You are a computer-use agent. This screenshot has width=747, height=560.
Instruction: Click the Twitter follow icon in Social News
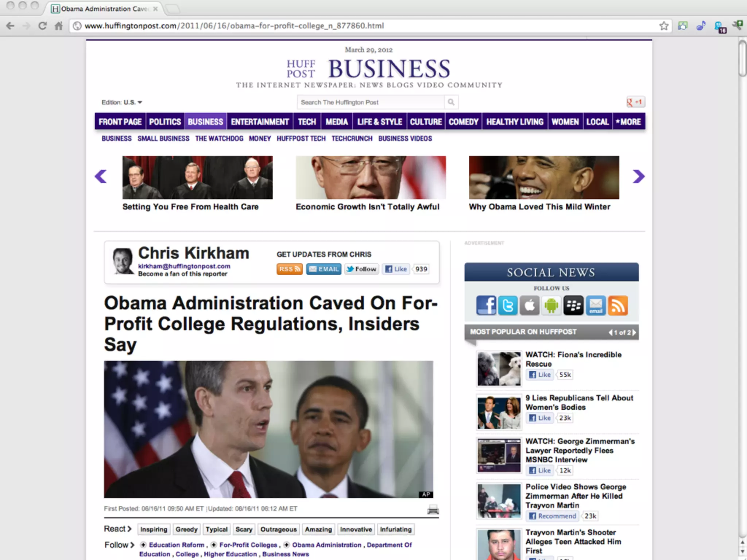(x=508, y=305)
